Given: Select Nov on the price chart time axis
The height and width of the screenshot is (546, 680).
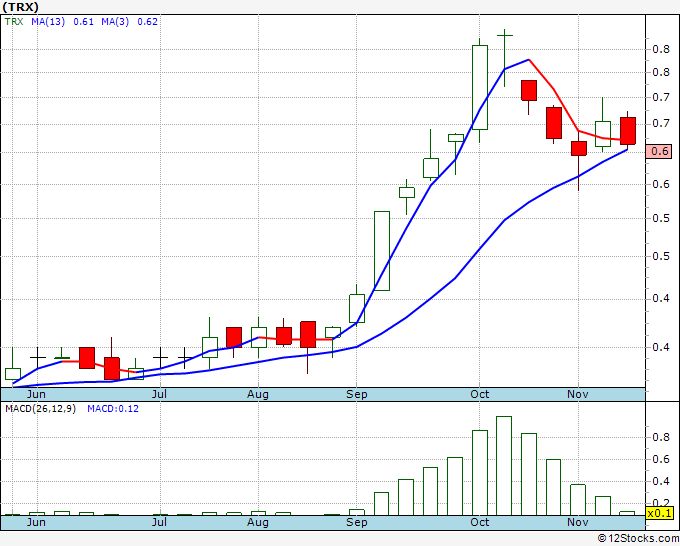Looking at the screenshot, I should click(x=578, y=394).
